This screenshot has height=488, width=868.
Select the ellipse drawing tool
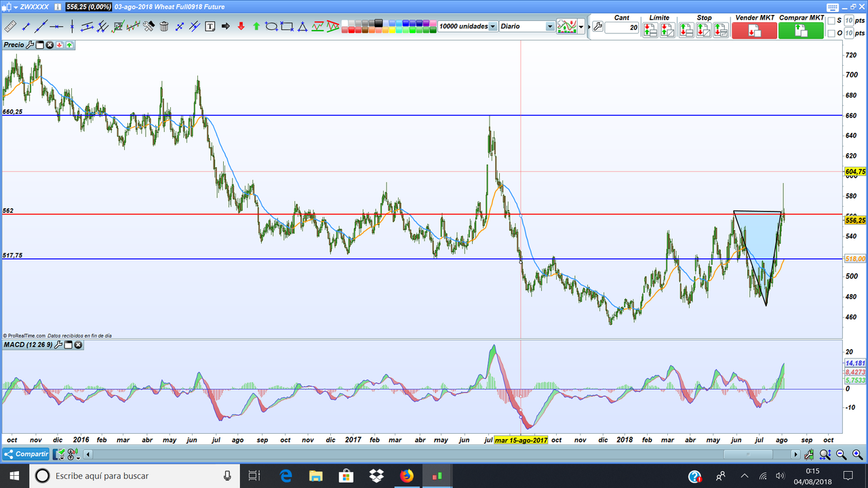point(271,26)
